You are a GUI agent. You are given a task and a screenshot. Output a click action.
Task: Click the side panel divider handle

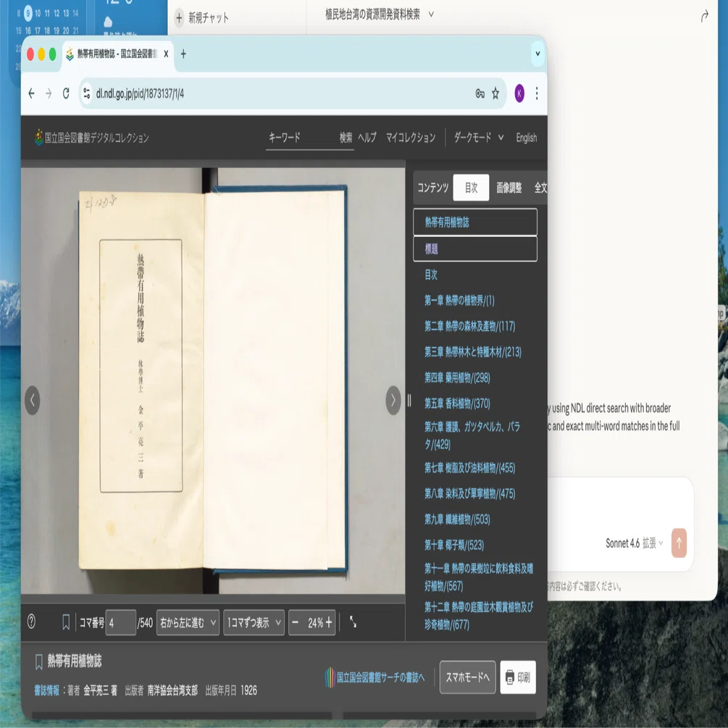pyautogui.click(x=409, y=400)
